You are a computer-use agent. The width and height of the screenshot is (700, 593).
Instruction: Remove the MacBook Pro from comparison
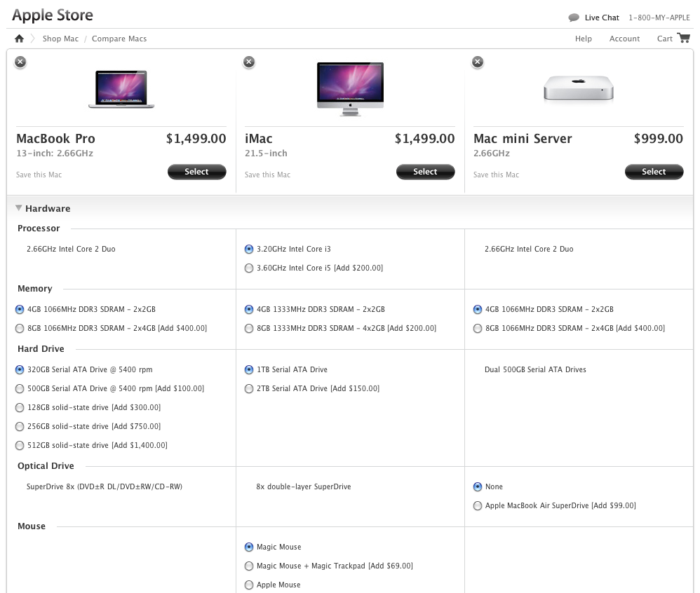[20, 62]
